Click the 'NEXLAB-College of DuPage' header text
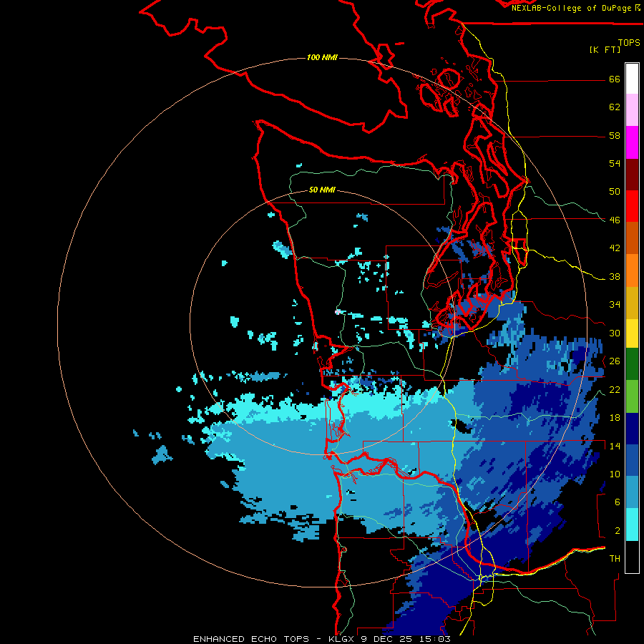The height and width of the screenshot is (644, 644). 572,8
